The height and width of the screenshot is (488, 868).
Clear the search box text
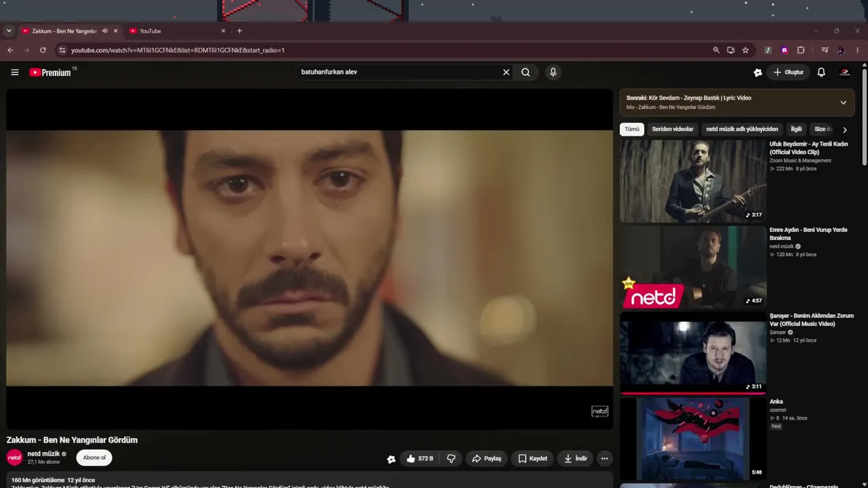(x=506, y=73)
